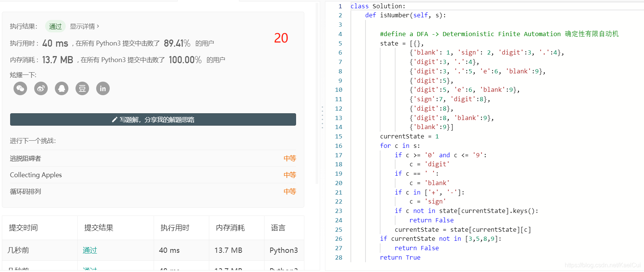The image size is (644, 272).
Task: Click line number 1 in editor
Action: (x=340, y=6)
